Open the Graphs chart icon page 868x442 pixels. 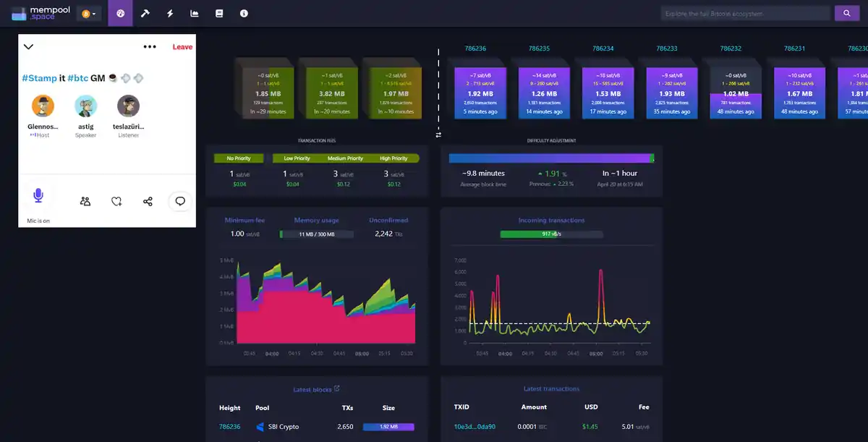click(195, 13)
